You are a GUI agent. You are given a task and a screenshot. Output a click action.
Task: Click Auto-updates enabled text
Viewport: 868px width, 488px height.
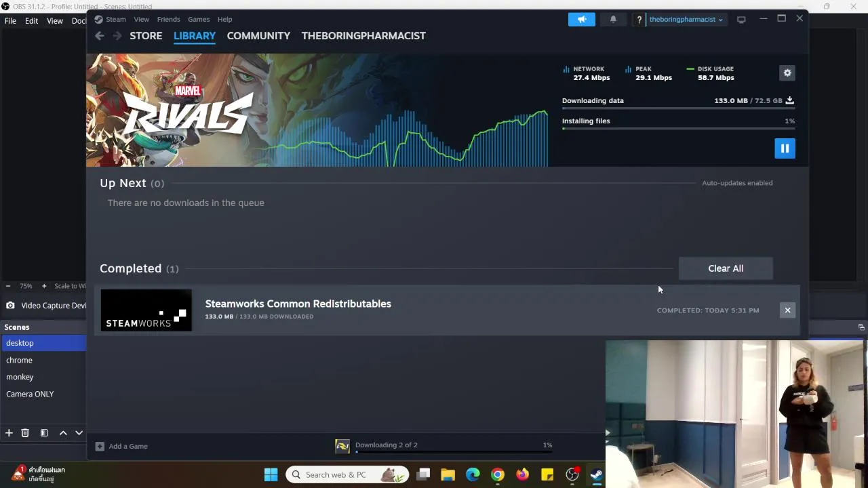(737, 183)
